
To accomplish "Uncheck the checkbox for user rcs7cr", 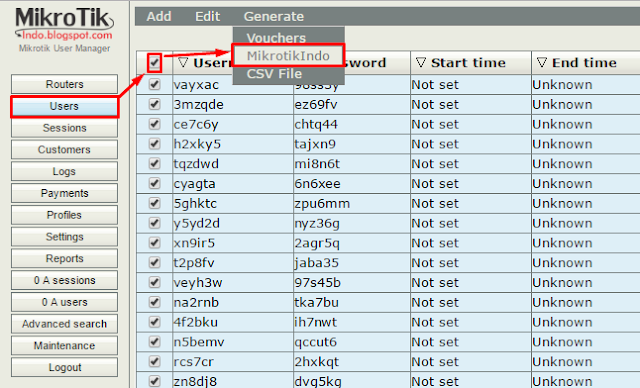I will pyautogui.click(x=154, y=361).
